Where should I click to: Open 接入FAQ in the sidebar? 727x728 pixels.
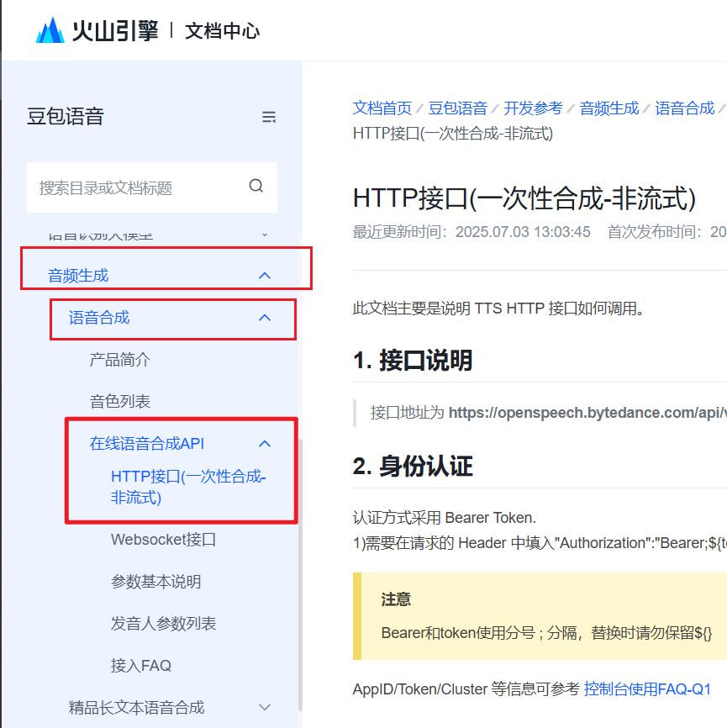click(140, 666)
